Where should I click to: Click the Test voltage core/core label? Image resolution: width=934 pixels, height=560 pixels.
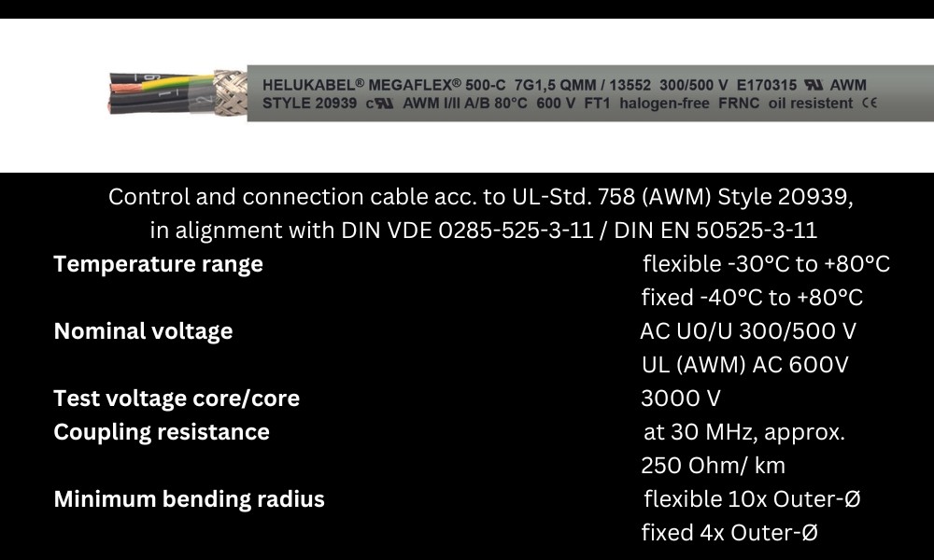177,399
